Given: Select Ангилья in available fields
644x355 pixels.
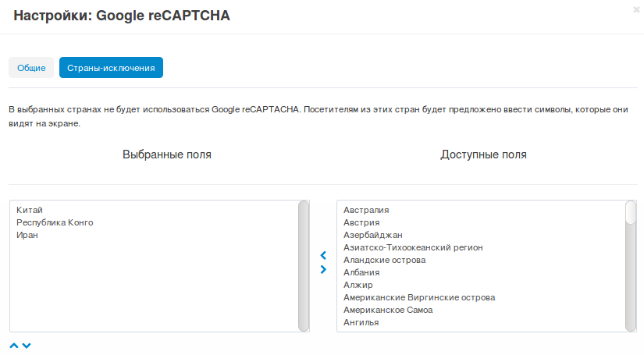Looking at the screenshot, I should tap(361, 322).
